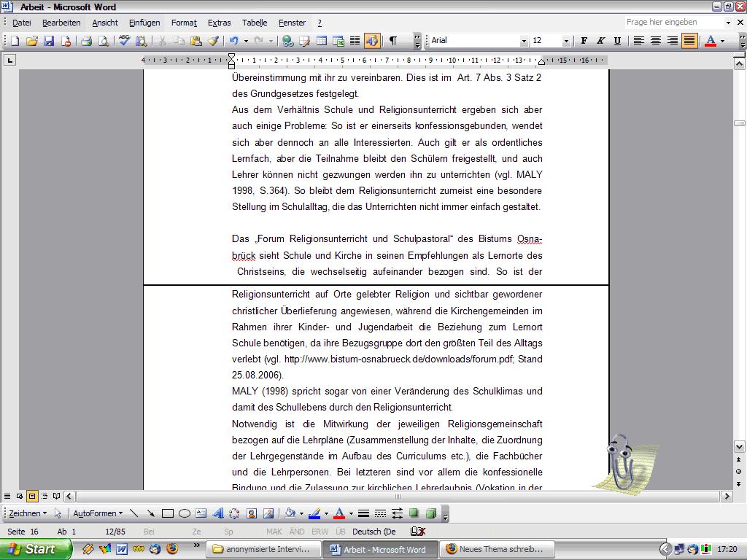Image resolution: width=747 pixels, height=560 pixels.
Task: Click the Save icon in toolbar
Action: tap(49, 41)
